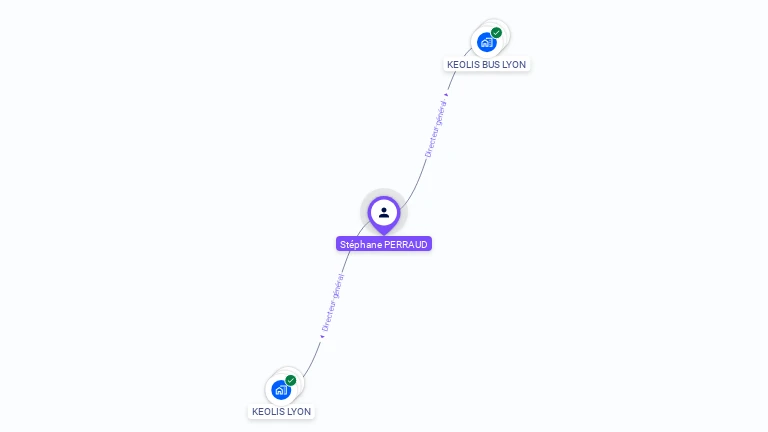Click the pointed tip of the purple pin
This screenshot has height=432, width=768.
pyautogui.click(x=384, y=232)
